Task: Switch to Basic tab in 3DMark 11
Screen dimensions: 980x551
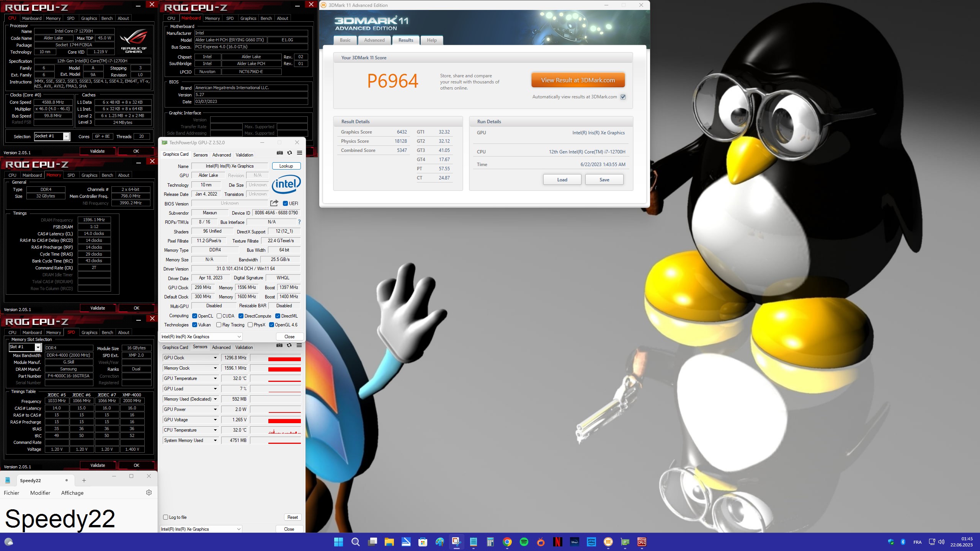Action: 345,40
